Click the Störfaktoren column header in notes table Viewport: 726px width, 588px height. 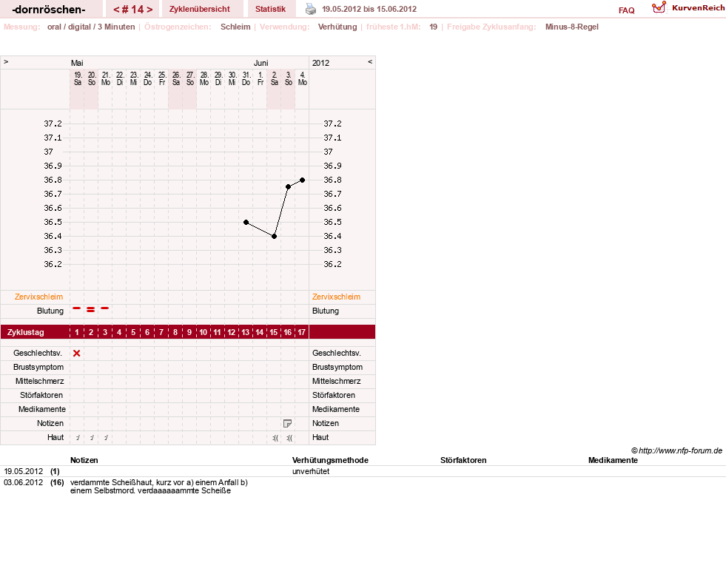click(x=463, y=460)
